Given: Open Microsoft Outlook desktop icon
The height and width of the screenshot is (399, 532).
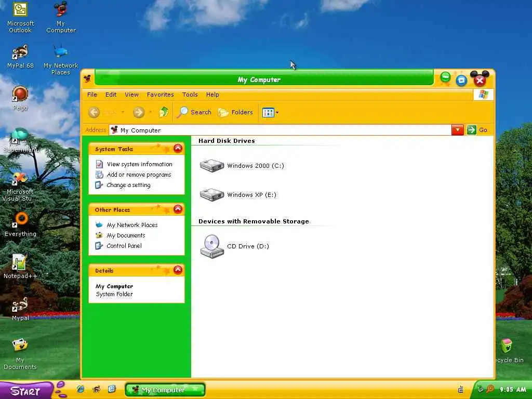Looking at the screenshot, I should (x=20, y=17).
